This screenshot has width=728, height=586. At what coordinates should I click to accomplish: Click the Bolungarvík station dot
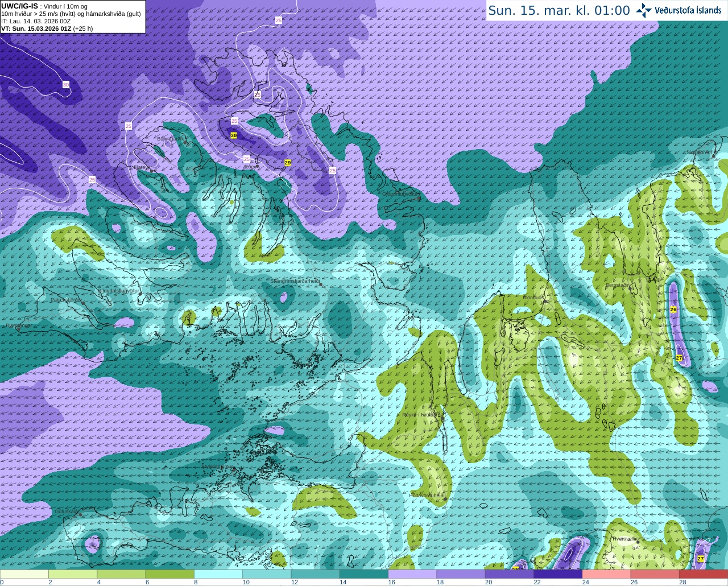pos(185,142)
